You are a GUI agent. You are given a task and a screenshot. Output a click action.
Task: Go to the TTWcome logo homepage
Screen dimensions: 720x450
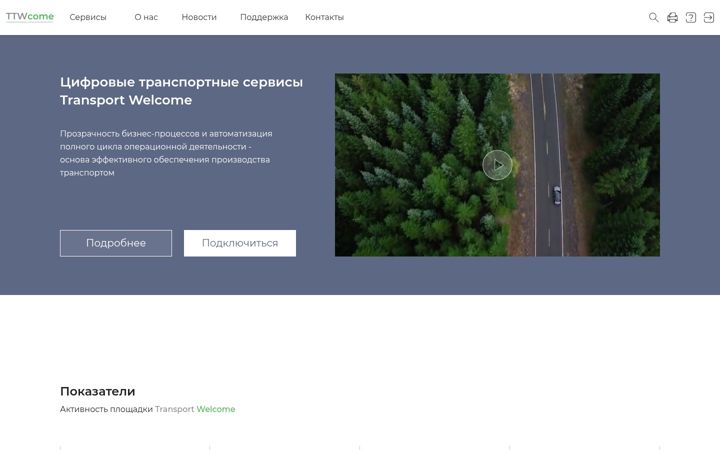[30, 17]
